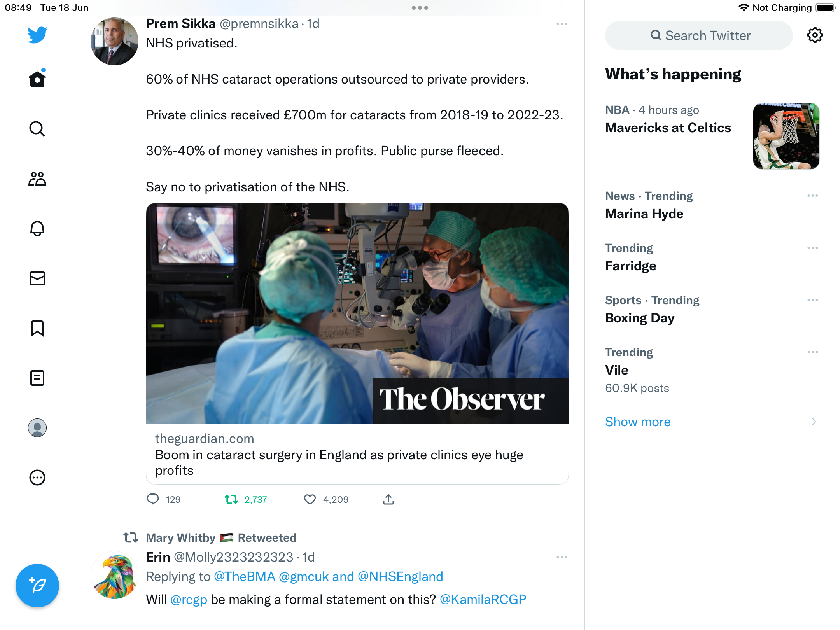Image resolution: width=840 pixels, height=630 pixels.
Task: Open @premnsikka handle
Action: [259, 24]
